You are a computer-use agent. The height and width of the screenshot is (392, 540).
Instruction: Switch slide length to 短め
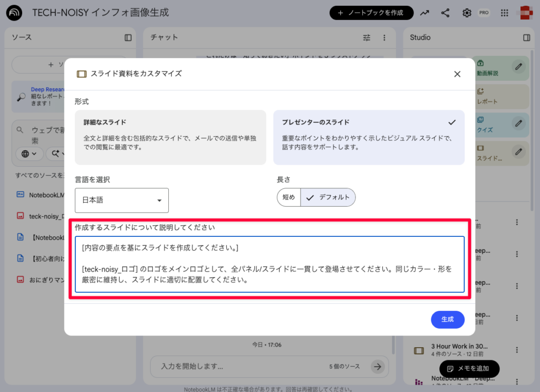[288, 197]
